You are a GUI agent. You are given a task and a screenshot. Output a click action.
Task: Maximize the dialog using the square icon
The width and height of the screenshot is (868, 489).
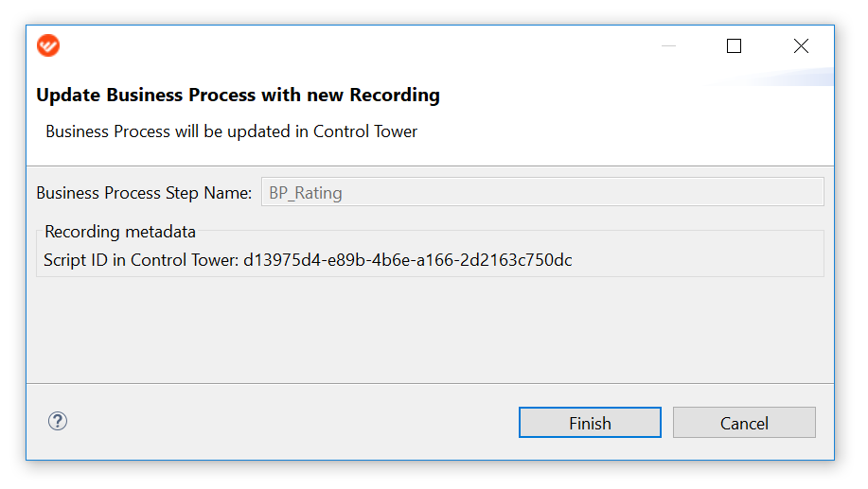click(x=734, y=46)
